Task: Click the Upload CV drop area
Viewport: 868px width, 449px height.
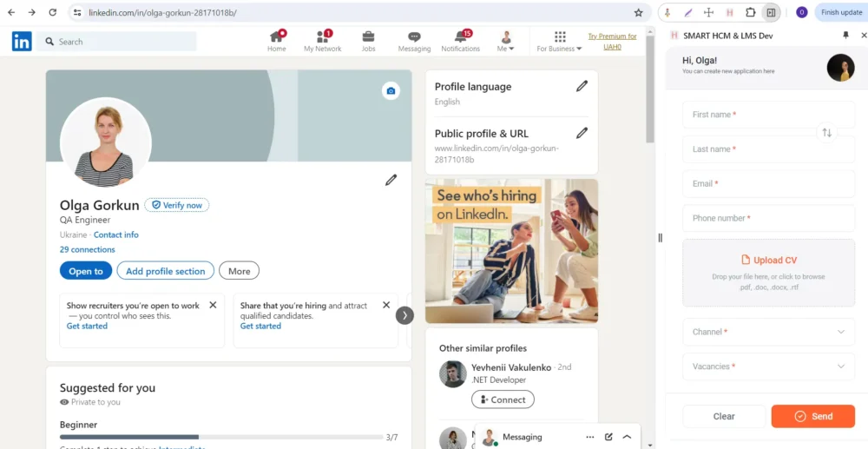Action: (768, 273)
